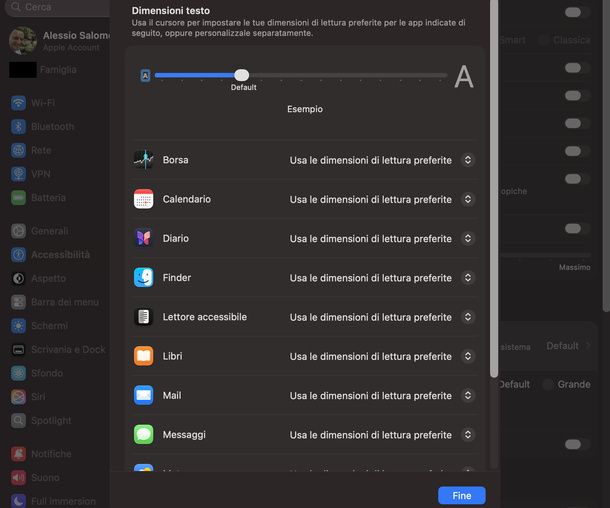This screenshot has width=610, height=508.
Task: Click the text size slider knob at Default
Action: [242, 75]
